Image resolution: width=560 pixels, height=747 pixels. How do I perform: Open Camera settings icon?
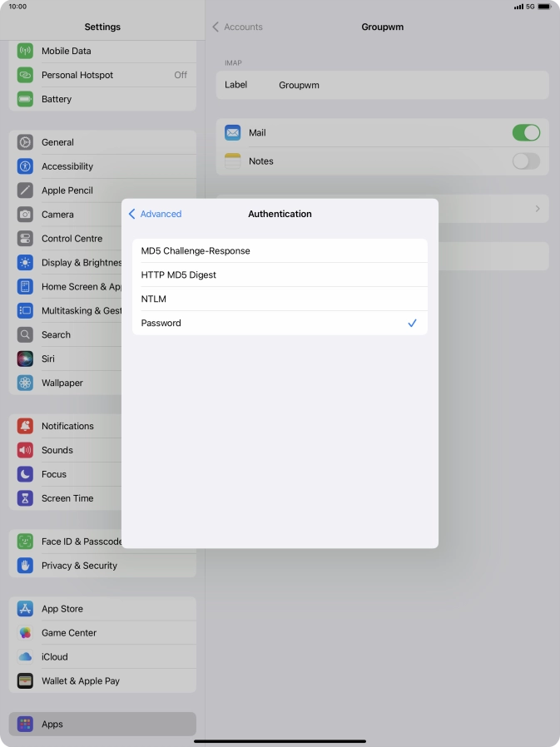pos(25,215)
